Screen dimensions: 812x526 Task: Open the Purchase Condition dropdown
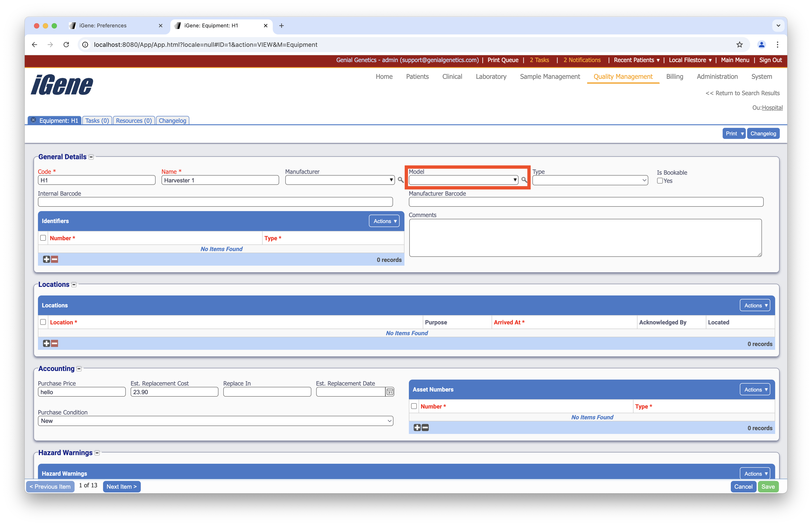click(x=215, y=421)
